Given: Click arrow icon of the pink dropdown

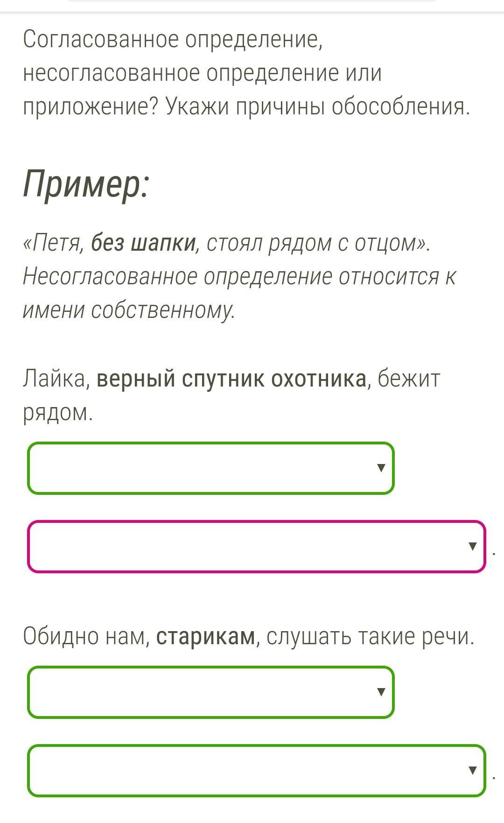Looking at the screenshot, I should pyautogui.click(x=472, y=546).
